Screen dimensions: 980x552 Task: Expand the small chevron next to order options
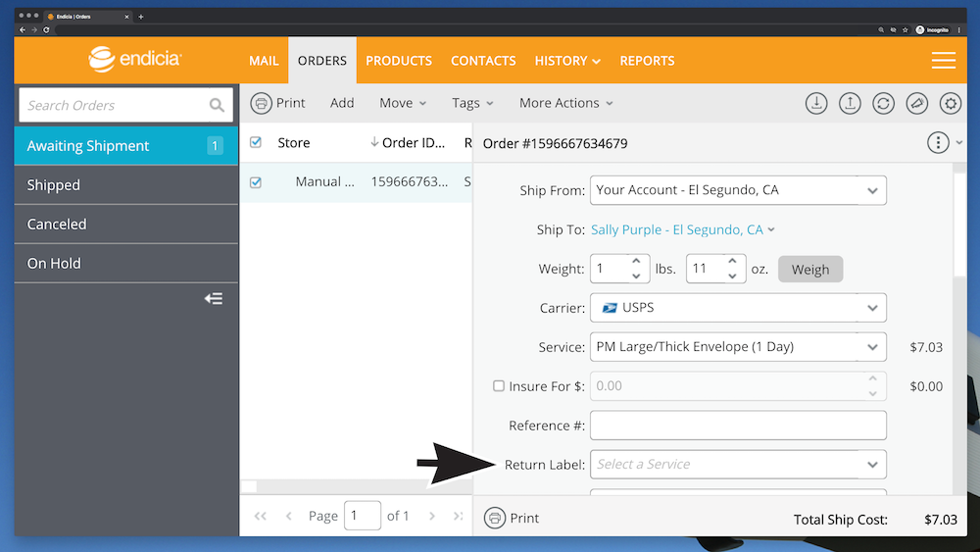pos(958,143)
